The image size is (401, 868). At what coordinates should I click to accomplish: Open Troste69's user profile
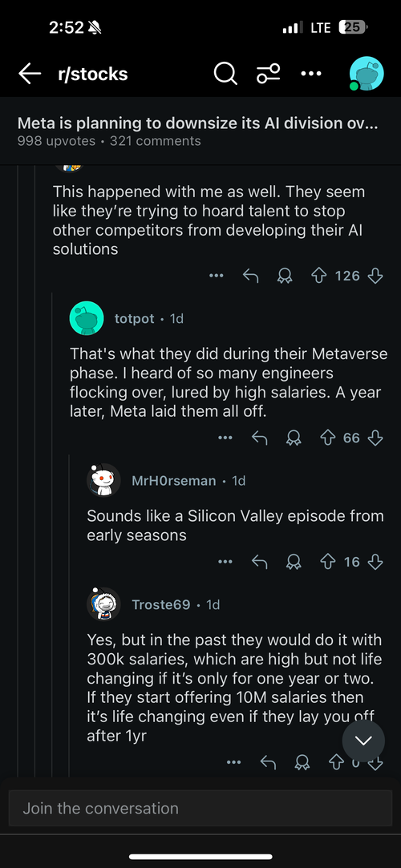[160, 604]
